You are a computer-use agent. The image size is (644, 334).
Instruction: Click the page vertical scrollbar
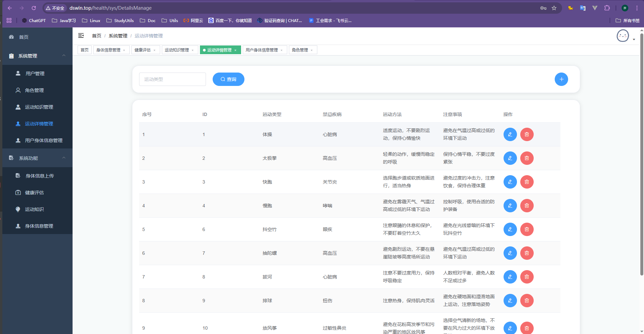tap(642, 154)
